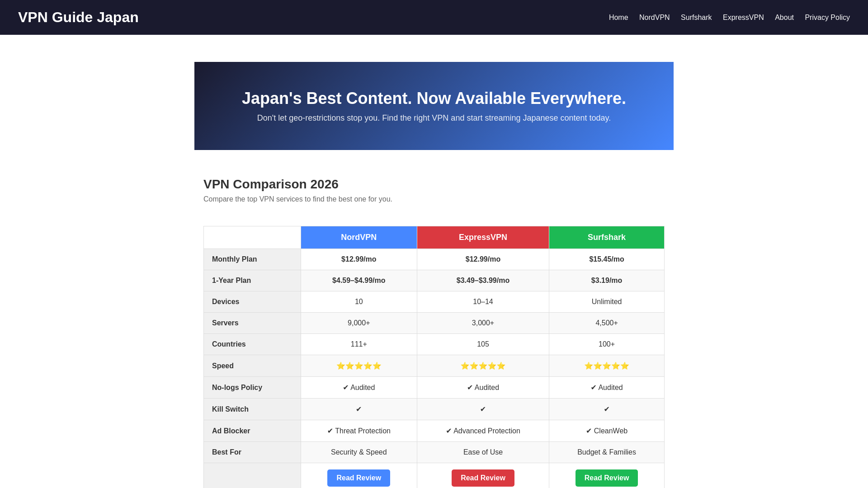Click the Budget & Families cell
The width and height of the screenshot is (868, 488).
pyautogui.click(x=607, y=452)
